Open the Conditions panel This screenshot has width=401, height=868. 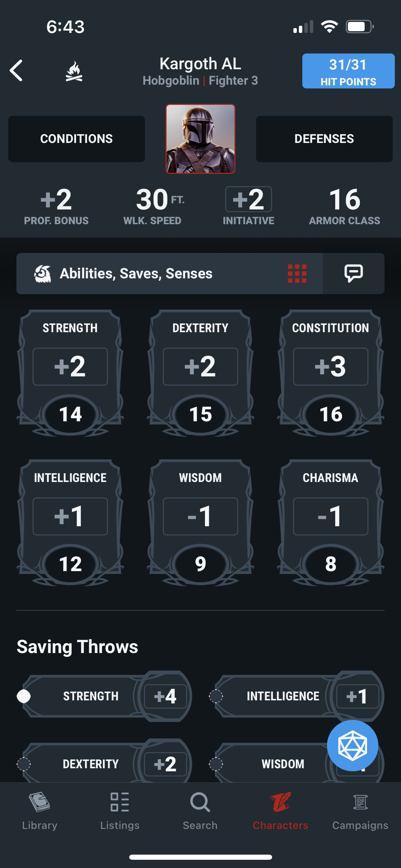76,138
